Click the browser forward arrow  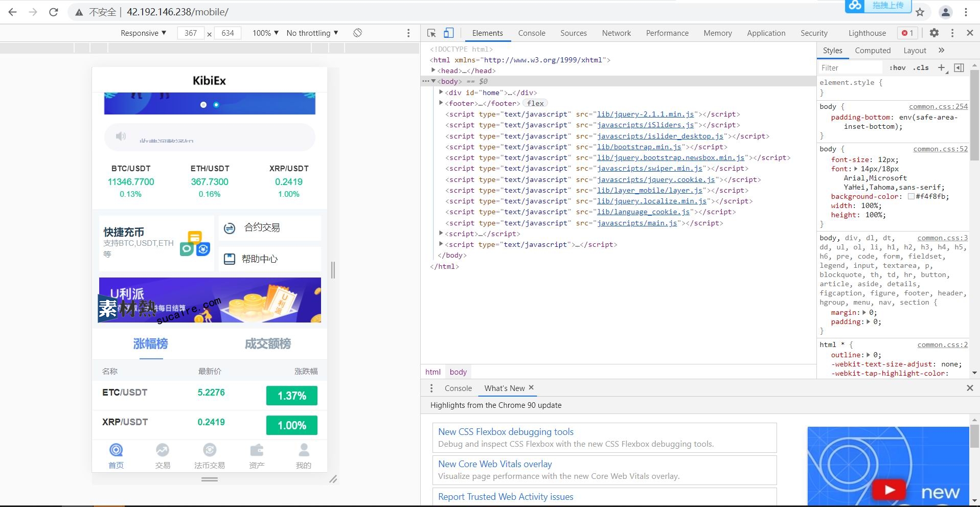coord(33,12)
